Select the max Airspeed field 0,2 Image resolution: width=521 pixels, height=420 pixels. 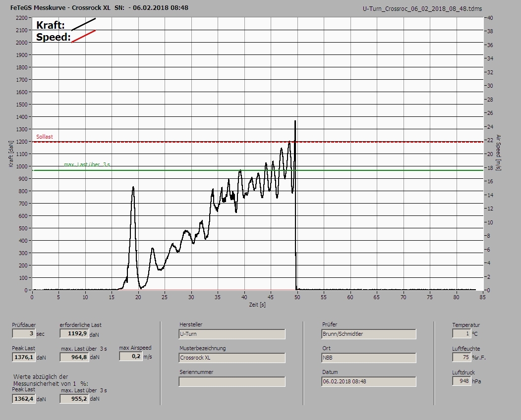(130, 356)
